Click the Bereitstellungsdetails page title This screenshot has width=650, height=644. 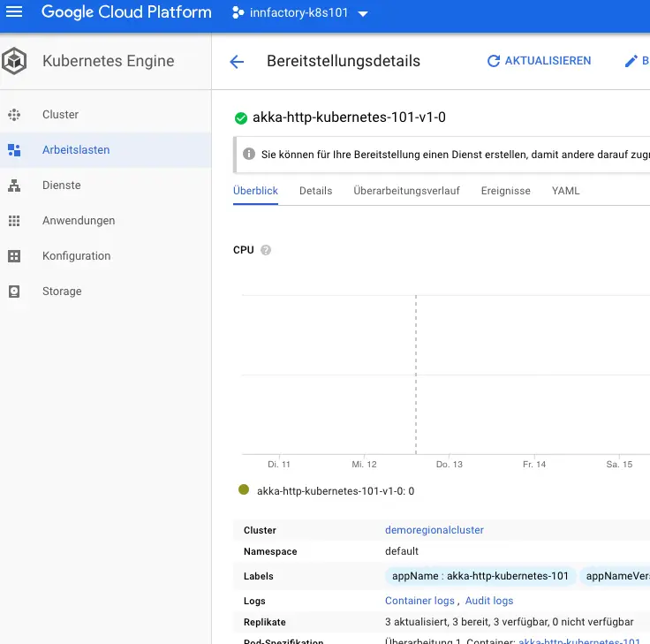[x=344, y=61]
